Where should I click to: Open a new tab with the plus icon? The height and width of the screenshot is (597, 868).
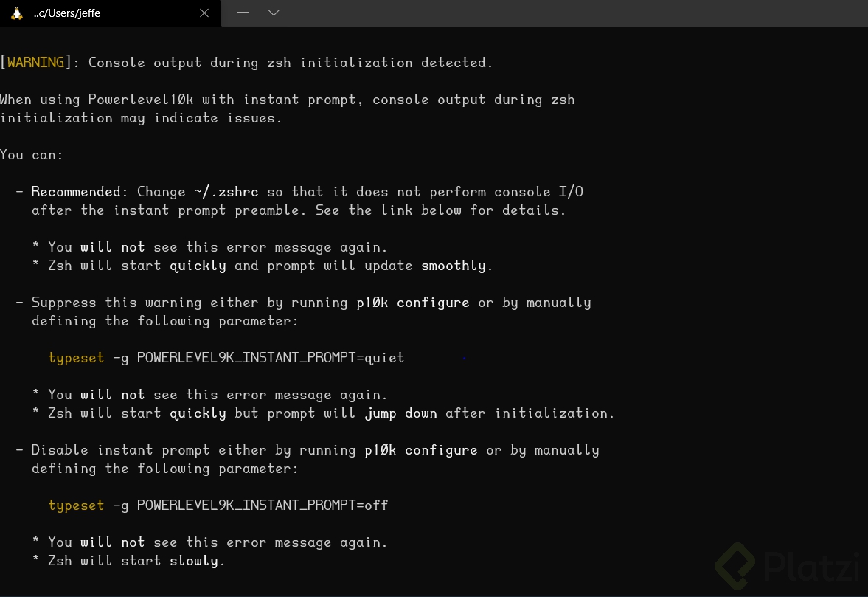[243, 13]
